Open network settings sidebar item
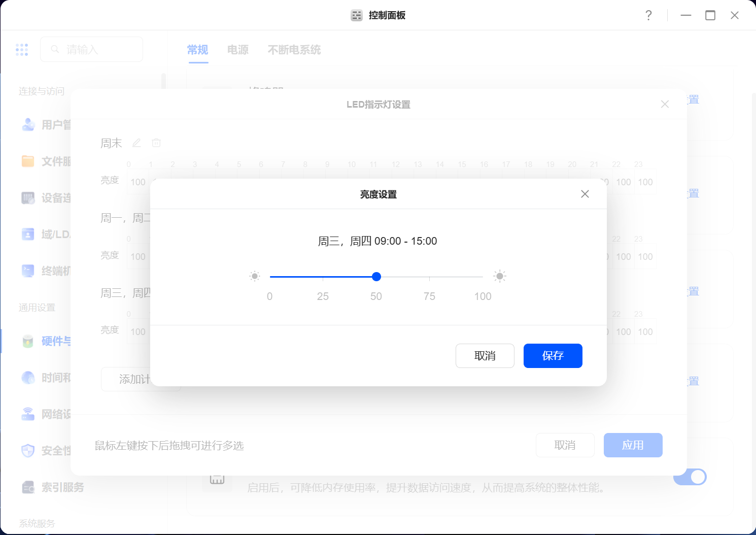Viewport: 756px width, 535px height. (x=46, y=414)
